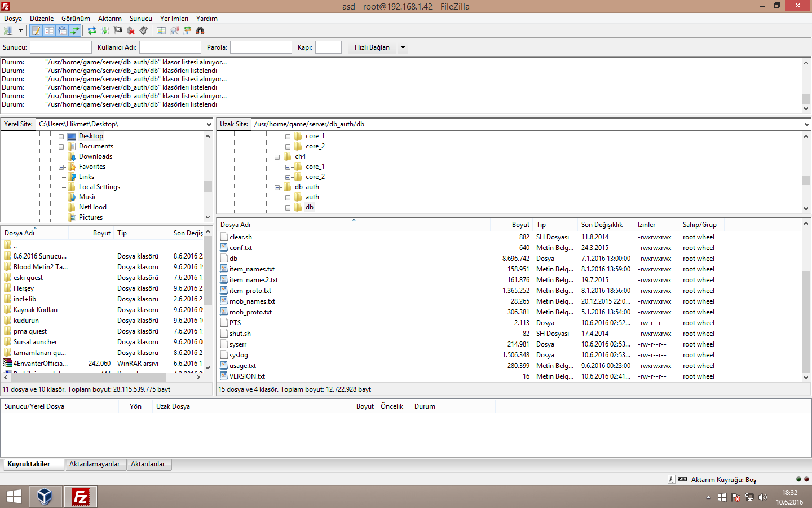The width and height of the screenshot is (812, 508).
Task: Select the item_proto.txt file icon
Action: [224, 291]
